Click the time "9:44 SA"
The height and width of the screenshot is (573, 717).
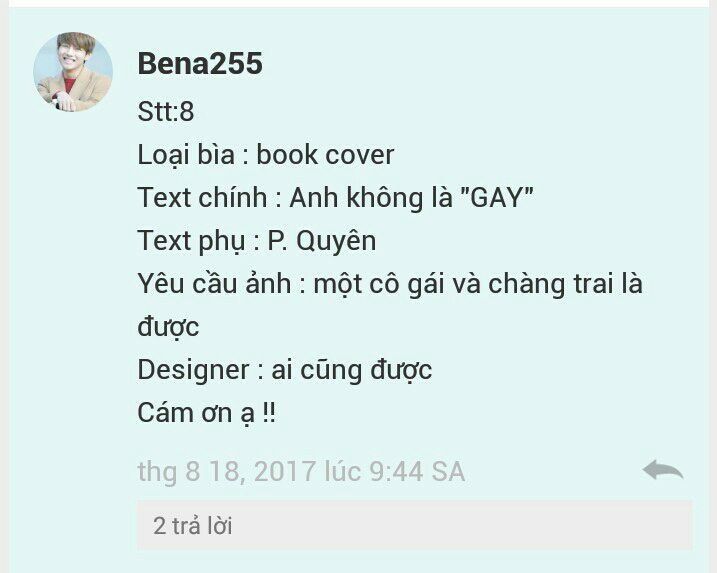[x=417, y=471]
